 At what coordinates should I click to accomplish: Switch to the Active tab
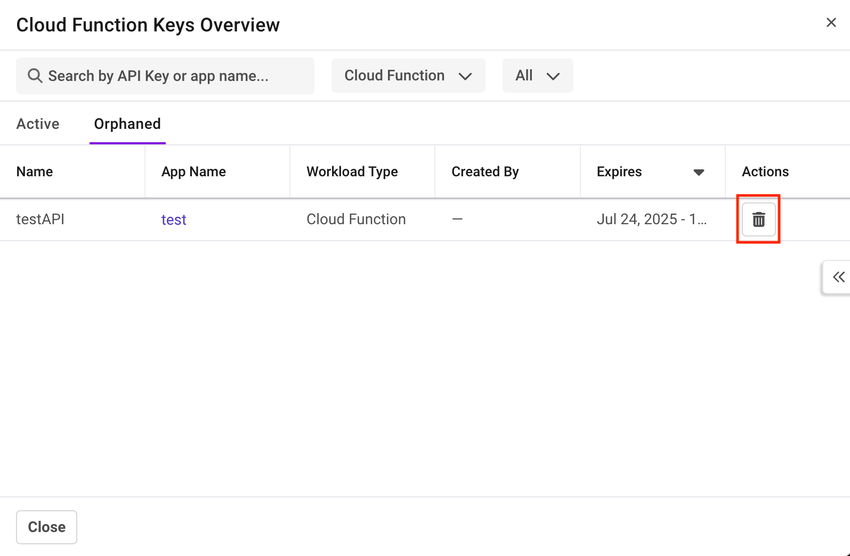tap(38, 124)
